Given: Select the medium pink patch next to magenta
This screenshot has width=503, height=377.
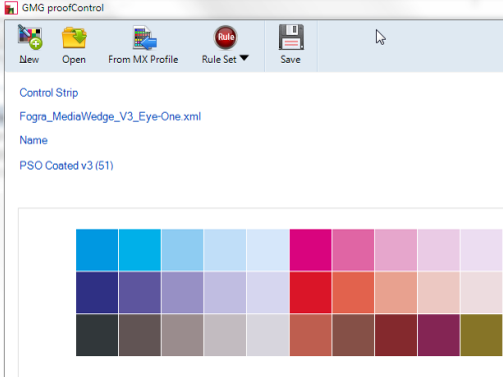Looking at the screenshot, I should point(353,250).
